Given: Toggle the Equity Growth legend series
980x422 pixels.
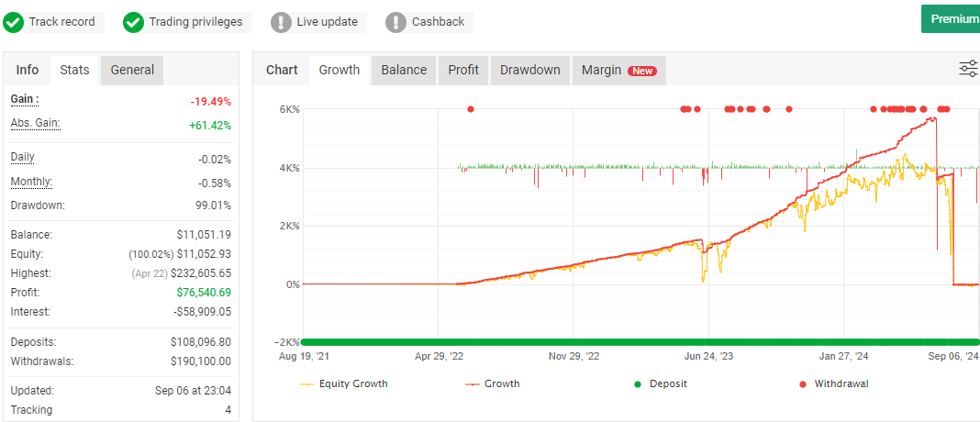Looking at the screenshot, I should click(x=344, y=383).
